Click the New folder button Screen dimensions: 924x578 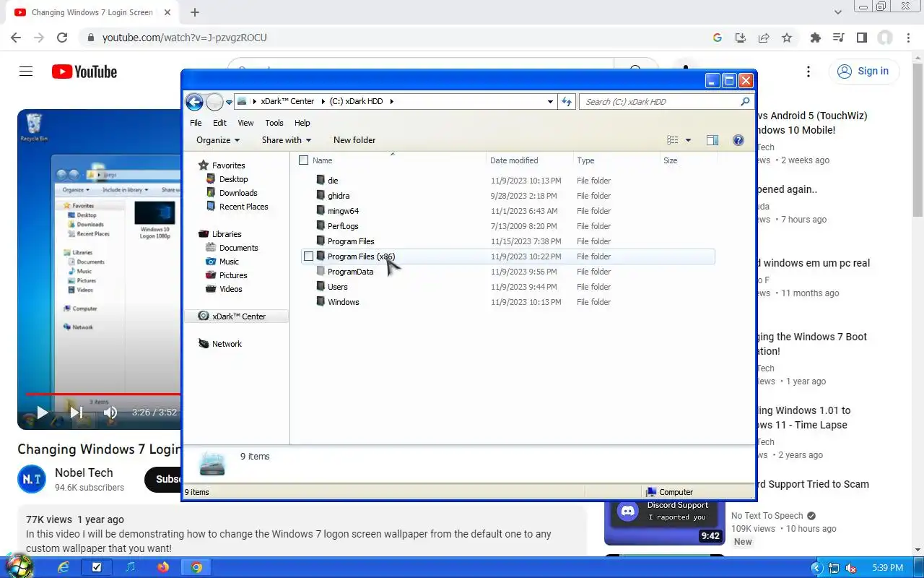[354, 140]
